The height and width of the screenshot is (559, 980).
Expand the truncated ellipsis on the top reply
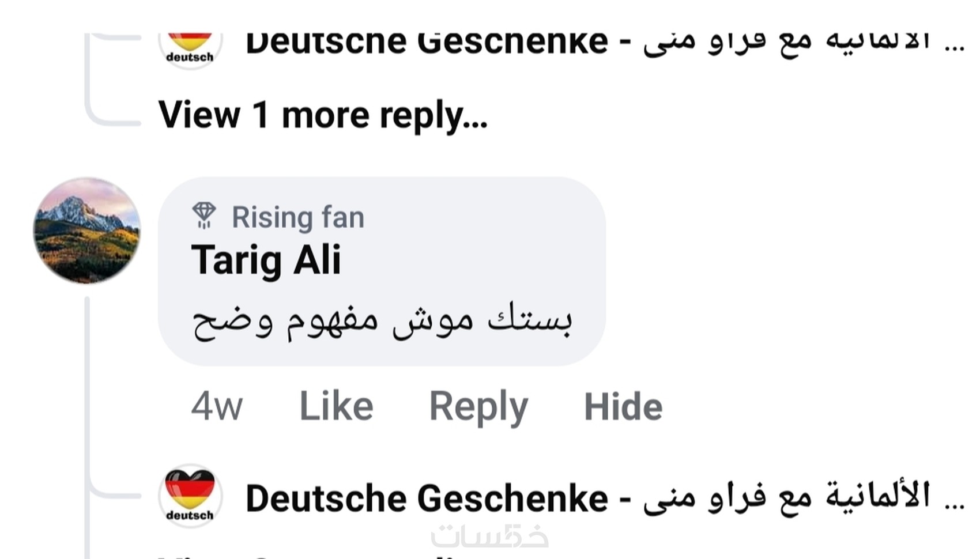pyautogui.click(x=955, y=46)
